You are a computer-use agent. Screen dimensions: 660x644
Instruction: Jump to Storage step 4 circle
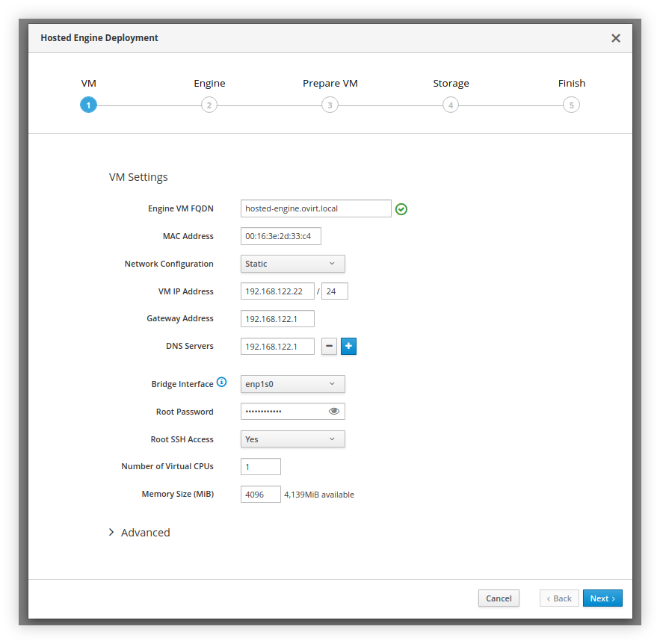[450, 105]
